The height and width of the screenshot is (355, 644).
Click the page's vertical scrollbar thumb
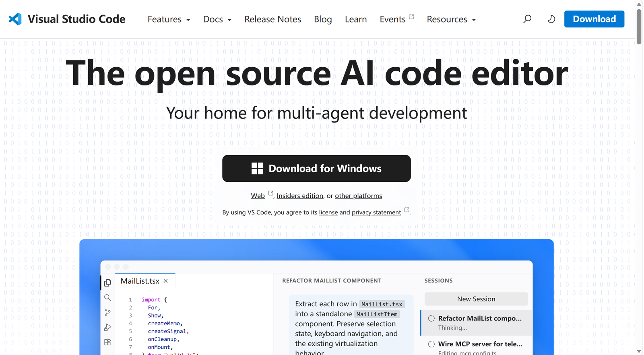coord(639,26)
